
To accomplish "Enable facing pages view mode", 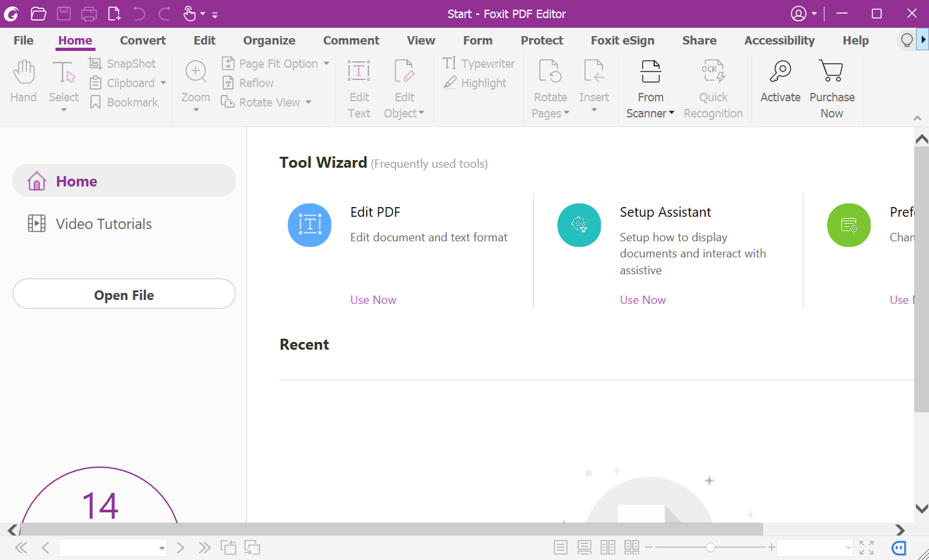I will pos(608,548).
